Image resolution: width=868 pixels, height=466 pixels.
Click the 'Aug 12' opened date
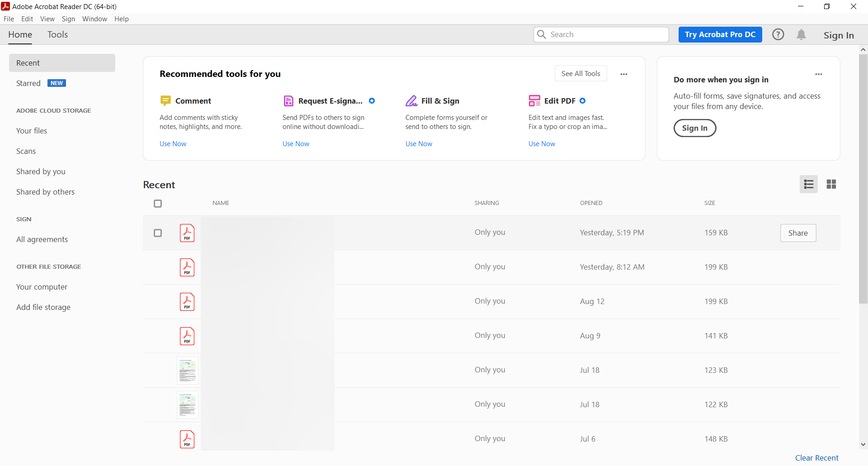click(x=592, y=301)
